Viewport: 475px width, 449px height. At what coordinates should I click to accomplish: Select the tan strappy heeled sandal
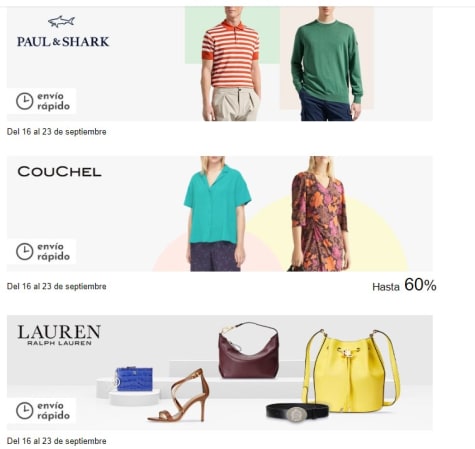(180, 395)
